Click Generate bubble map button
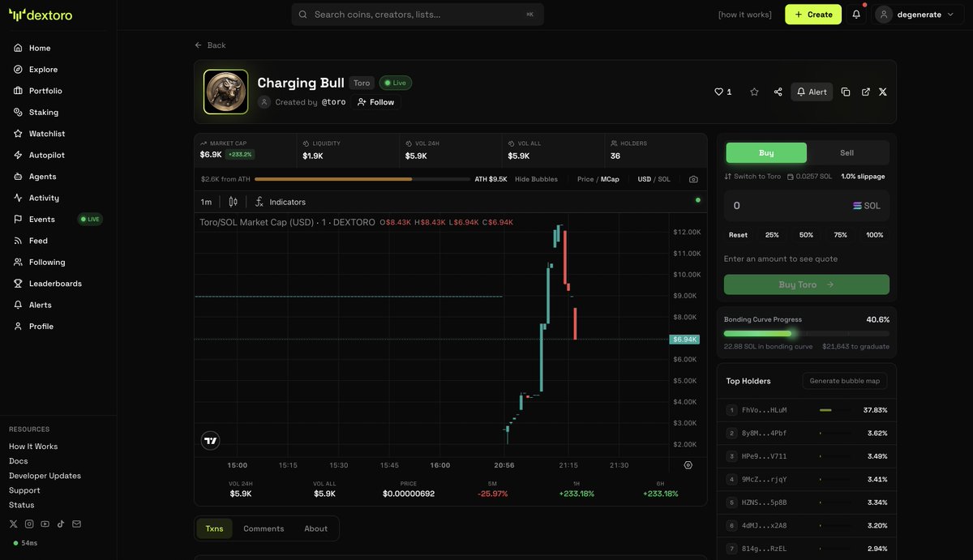The height and width of the screenshot is (560, 973). [x=845, y=381]
